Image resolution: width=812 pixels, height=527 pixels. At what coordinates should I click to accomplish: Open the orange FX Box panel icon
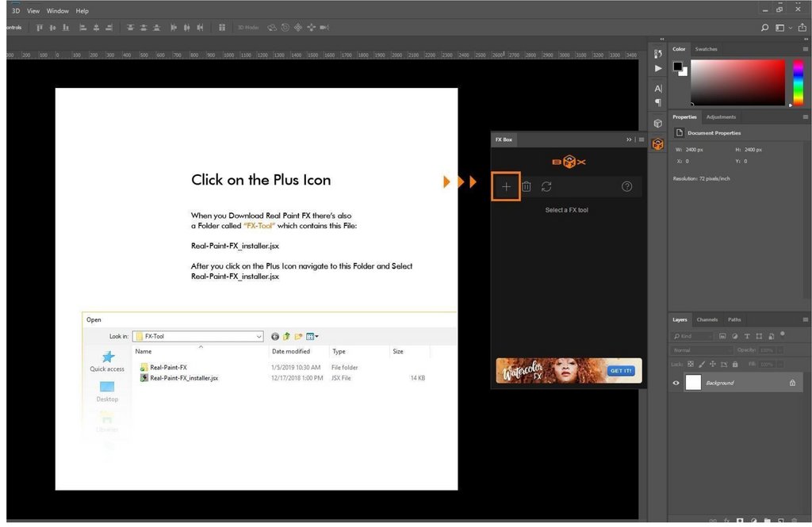[x=657, y=144]
